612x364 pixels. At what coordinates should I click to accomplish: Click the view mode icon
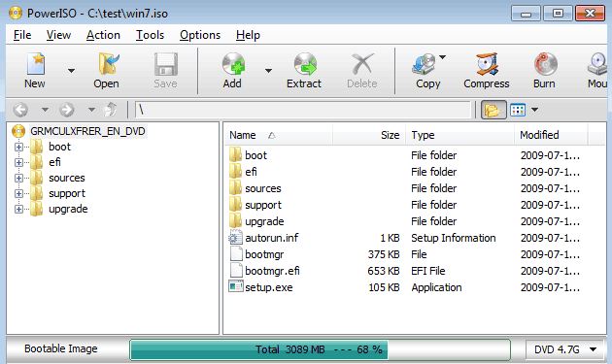518,110
